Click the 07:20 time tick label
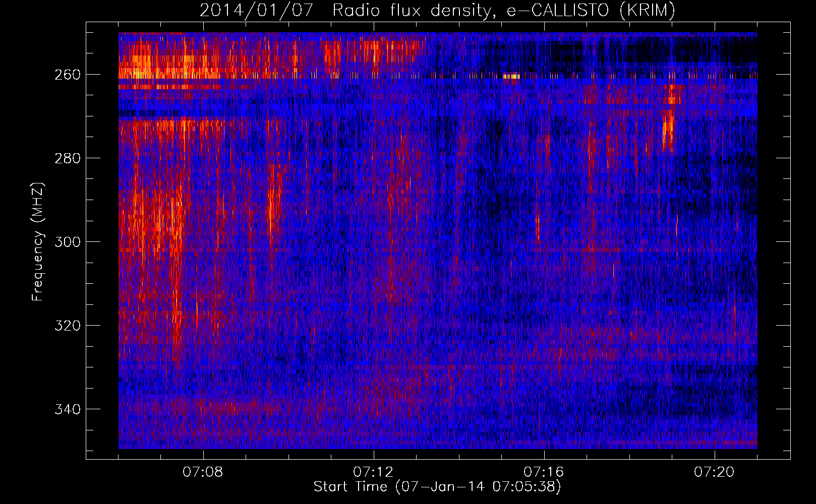 pos(715,472)
